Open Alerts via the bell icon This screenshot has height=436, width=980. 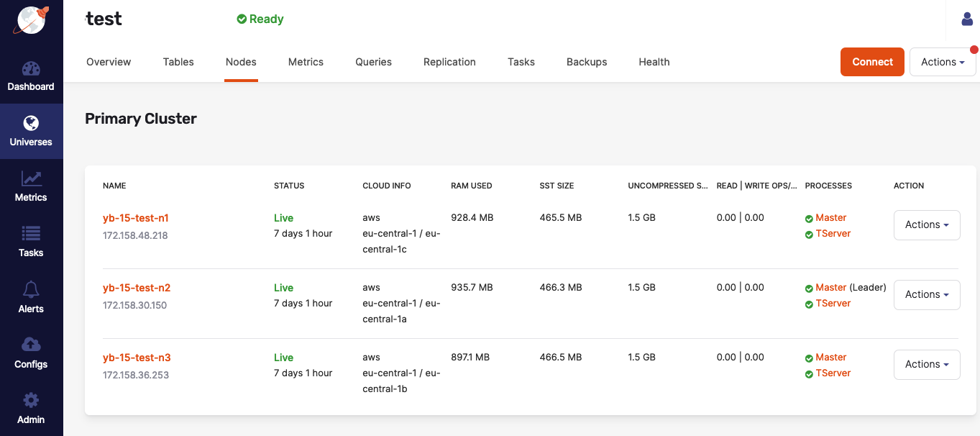click(x=31, y=297)
